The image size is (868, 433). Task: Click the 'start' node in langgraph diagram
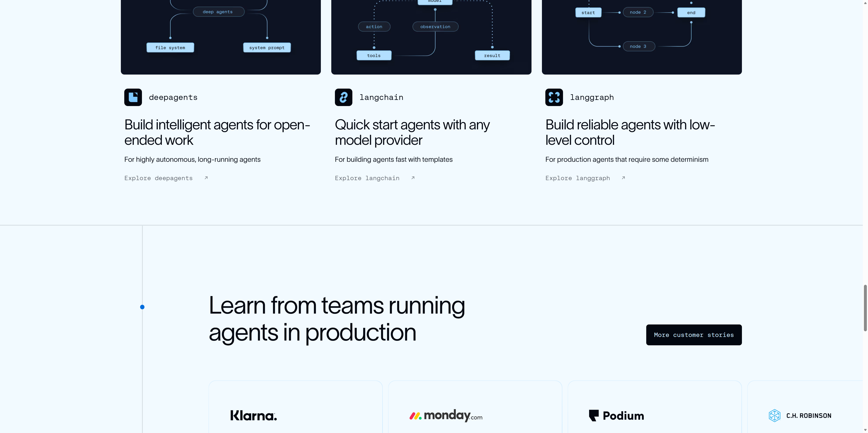point(588,13)
